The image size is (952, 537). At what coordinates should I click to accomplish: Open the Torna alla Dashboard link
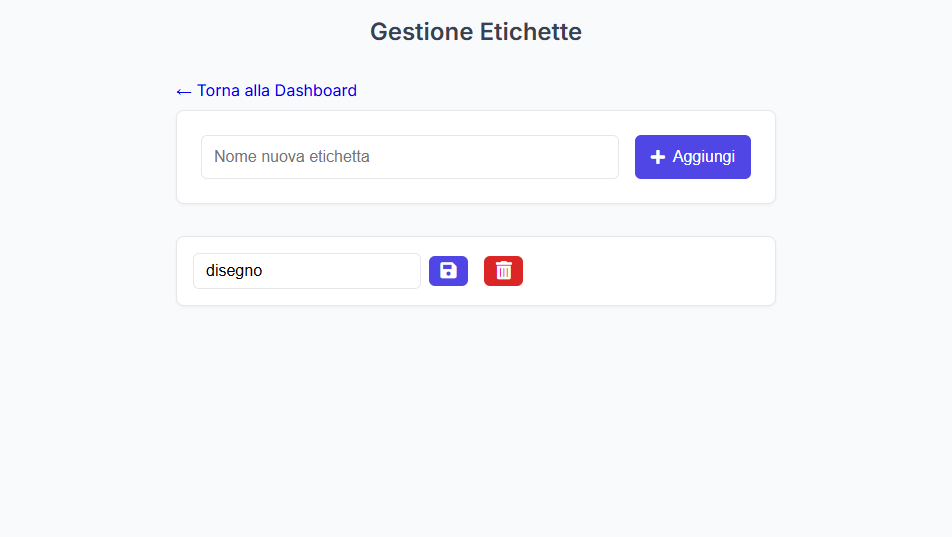pyautogui.click(x=267, y=91)
